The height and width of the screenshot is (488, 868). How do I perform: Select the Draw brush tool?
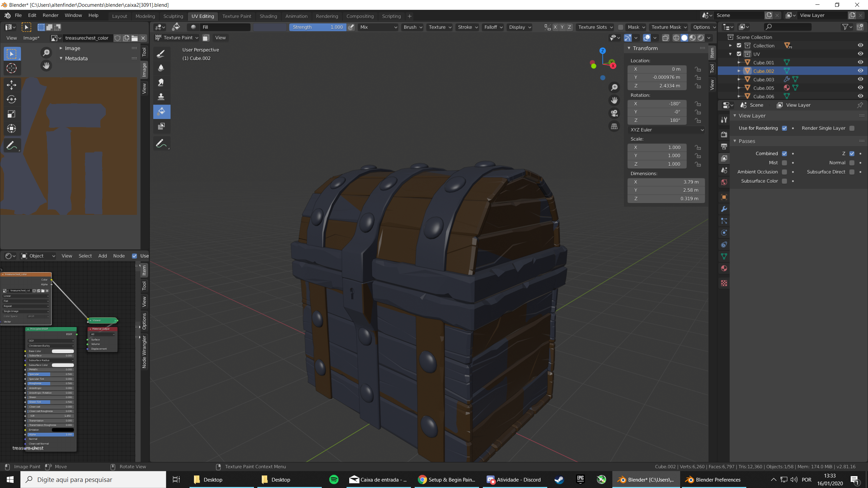point(161,54)
